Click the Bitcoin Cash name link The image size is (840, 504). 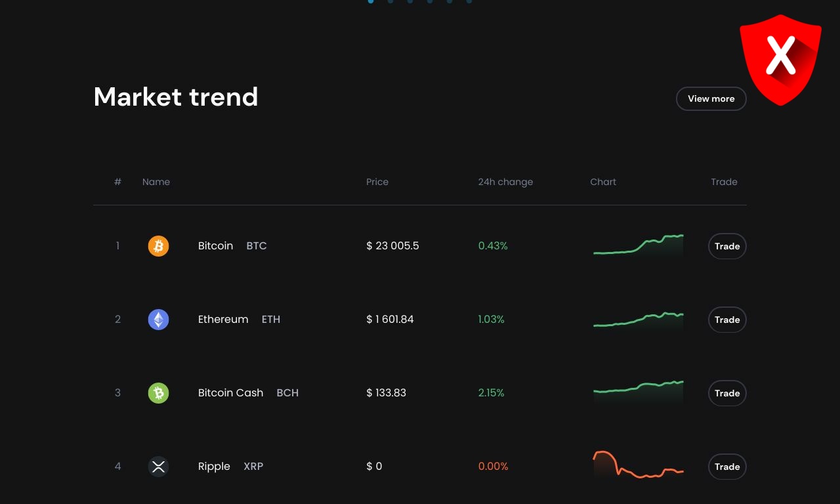coord(230,393)
